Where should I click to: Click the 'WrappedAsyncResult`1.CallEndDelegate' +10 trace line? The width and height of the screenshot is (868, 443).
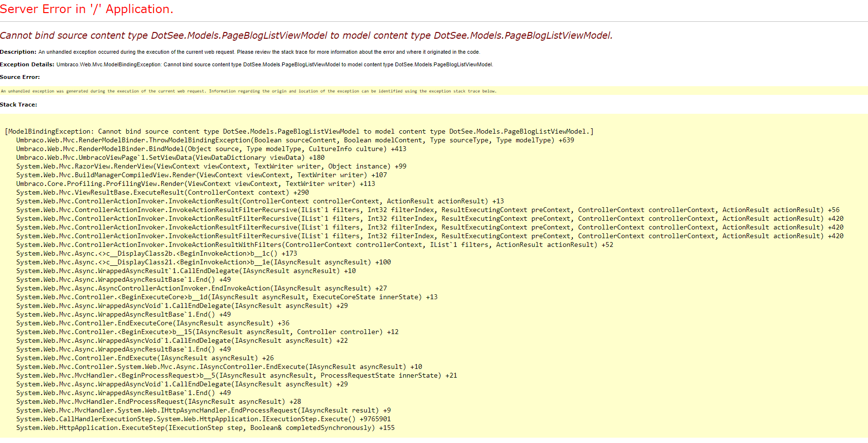[x=186, y=271]
